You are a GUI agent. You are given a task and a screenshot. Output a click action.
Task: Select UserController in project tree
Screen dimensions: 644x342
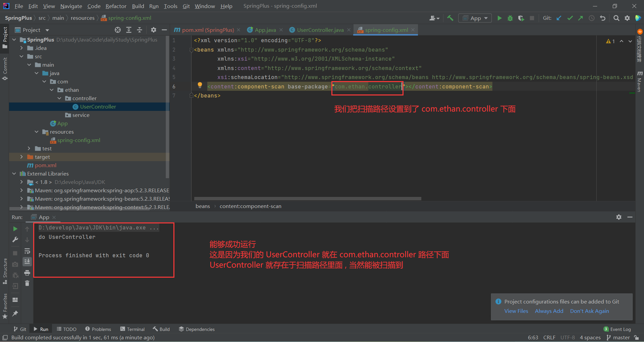[98, 107]
